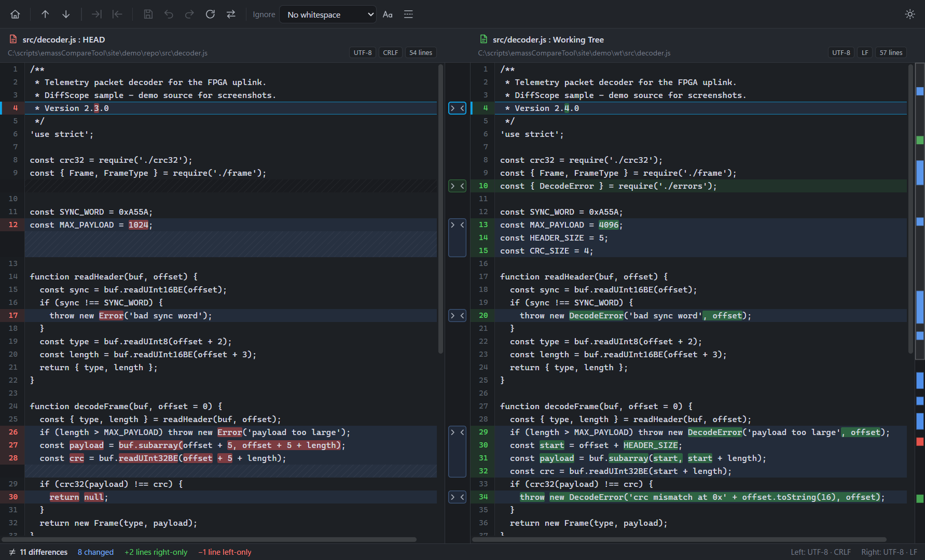The height and width of the screenshot is (560, 925).
Task: Merge the crc mismatch line arrows
Action: 457,497
